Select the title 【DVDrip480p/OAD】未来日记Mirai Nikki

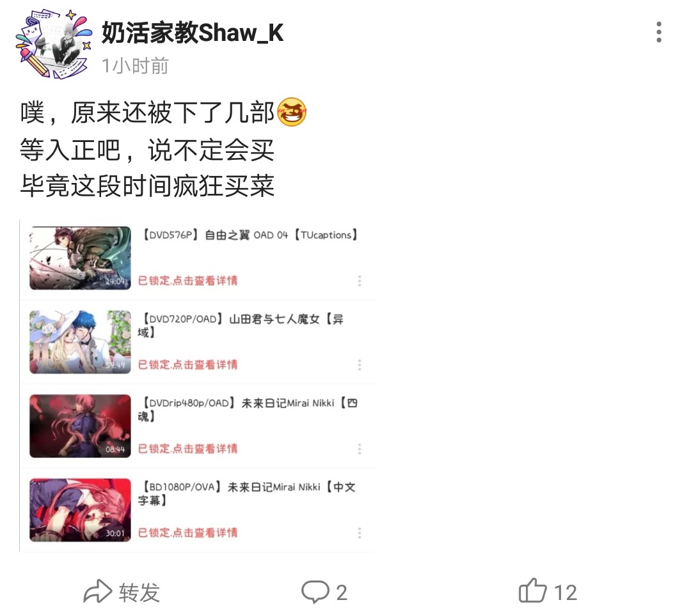(x=248, y=409)
